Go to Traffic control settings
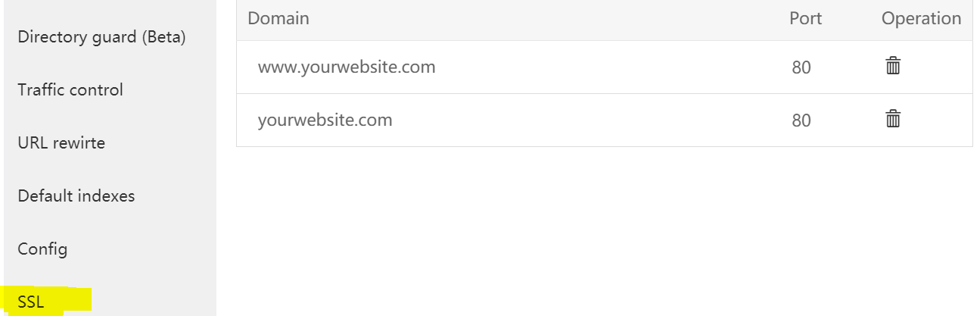Screen dimensions: 980x316 click(x=70, y=89)
